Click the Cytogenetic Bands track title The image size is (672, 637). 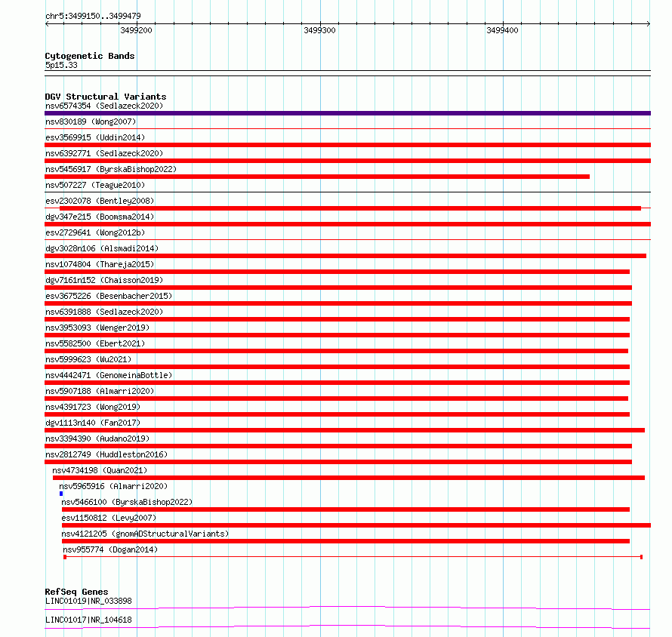click(x=90, y=56)
